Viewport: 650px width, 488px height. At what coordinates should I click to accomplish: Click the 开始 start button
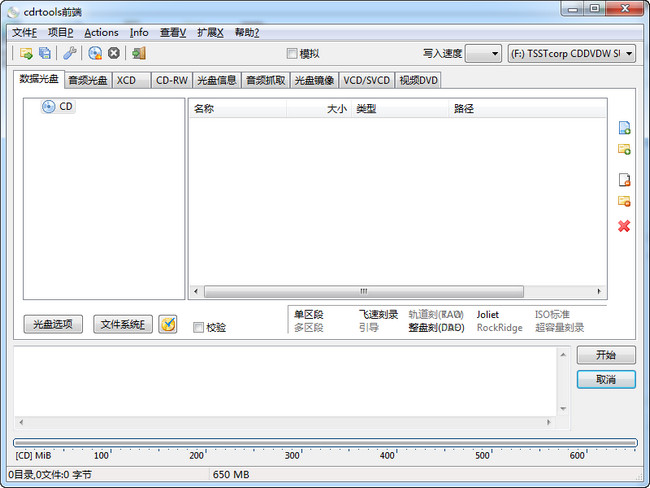pyautogui.click(x=606, y=355)
